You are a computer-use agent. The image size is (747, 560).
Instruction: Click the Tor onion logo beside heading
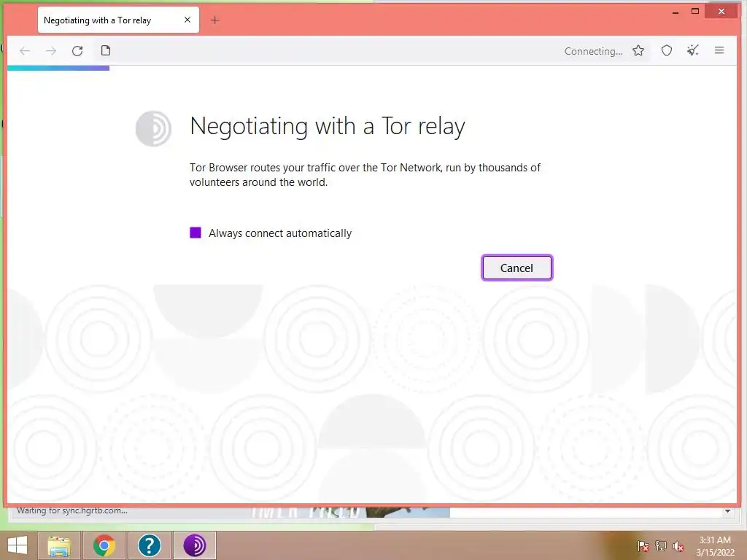click(x=153, y=128)
